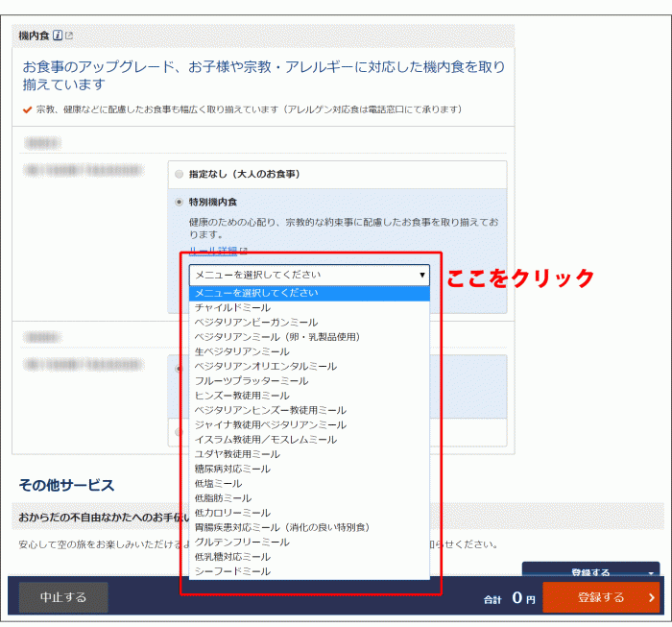Choose 糖尿病対応ミール from the dropdown list

point(232,469)
